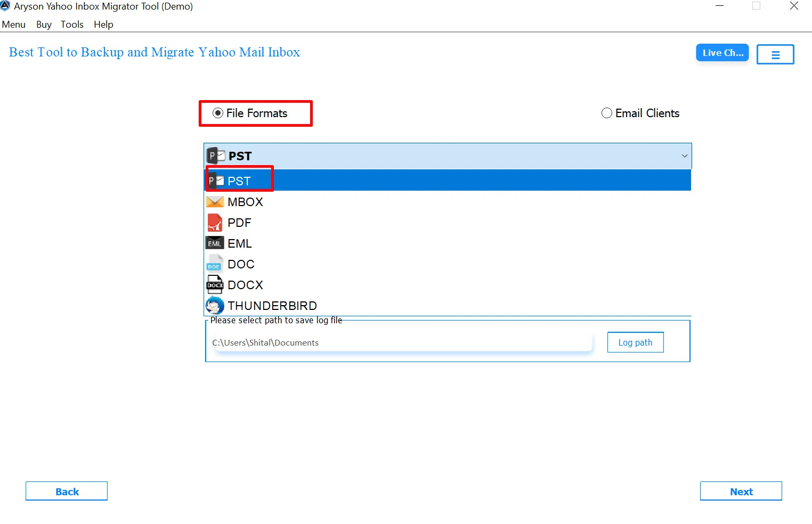
Task: Close the Aryson Yahoo Inbox Migrator window
Action: 794,6
